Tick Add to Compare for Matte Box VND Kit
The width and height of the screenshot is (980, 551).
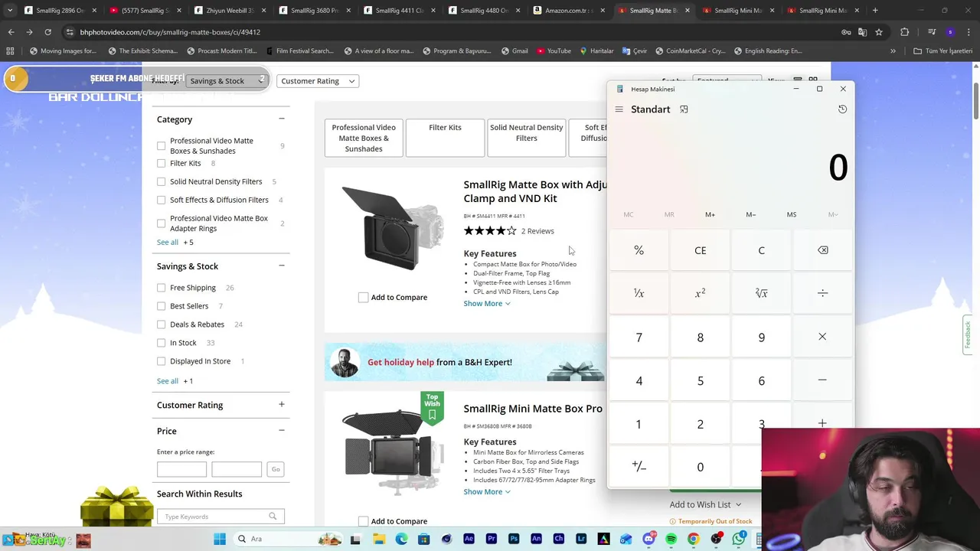(363, 297)
